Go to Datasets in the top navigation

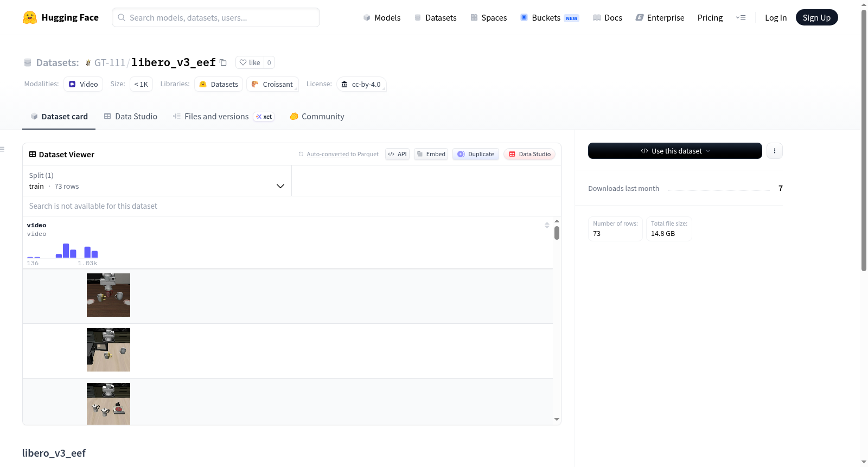pos(435,17)
